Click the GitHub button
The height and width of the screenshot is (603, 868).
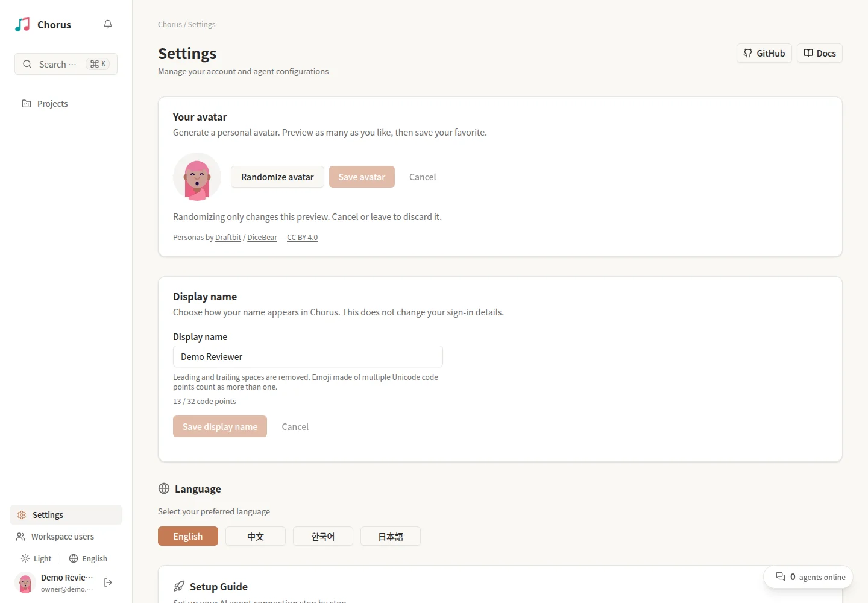click(x=764, y=53)
